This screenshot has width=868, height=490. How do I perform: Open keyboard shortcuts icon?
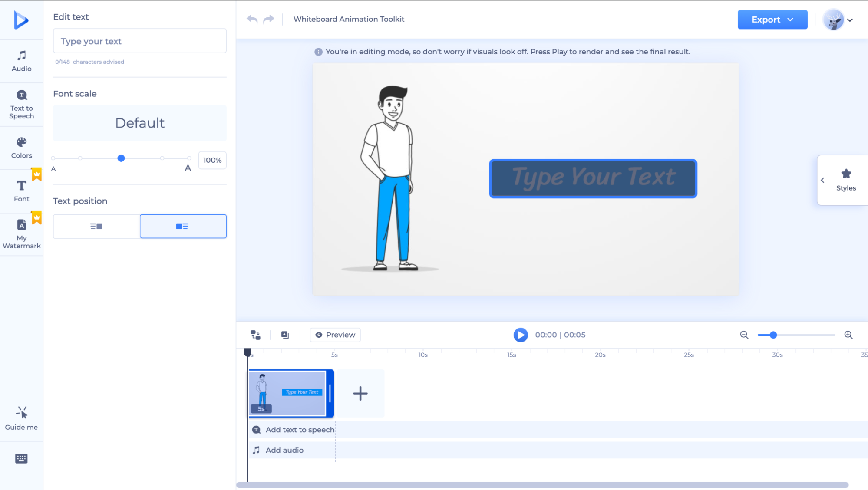coord(21,458)
